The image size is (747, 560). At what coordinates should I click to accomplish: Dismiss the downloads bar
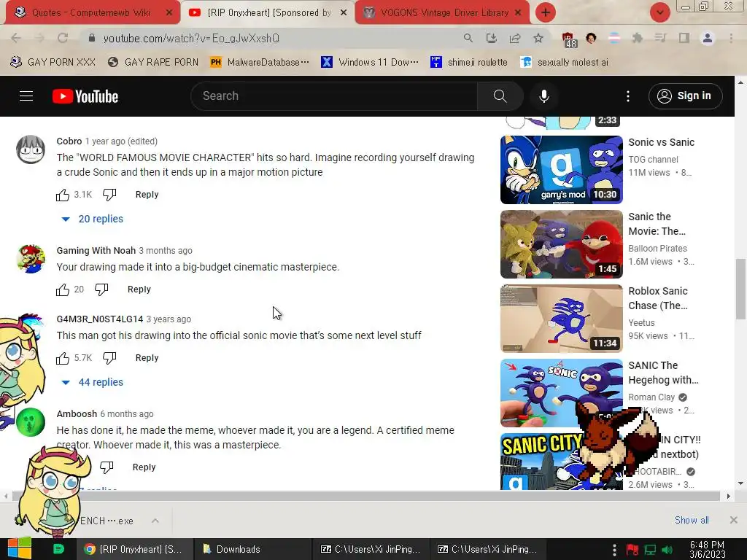pos(734,520)
